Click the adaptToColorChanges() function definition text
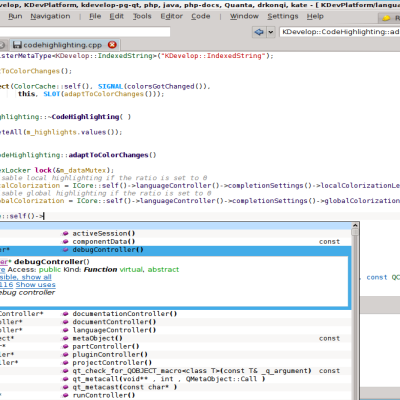The height and width of the screenshot is (400, 400). coord(112,155)
